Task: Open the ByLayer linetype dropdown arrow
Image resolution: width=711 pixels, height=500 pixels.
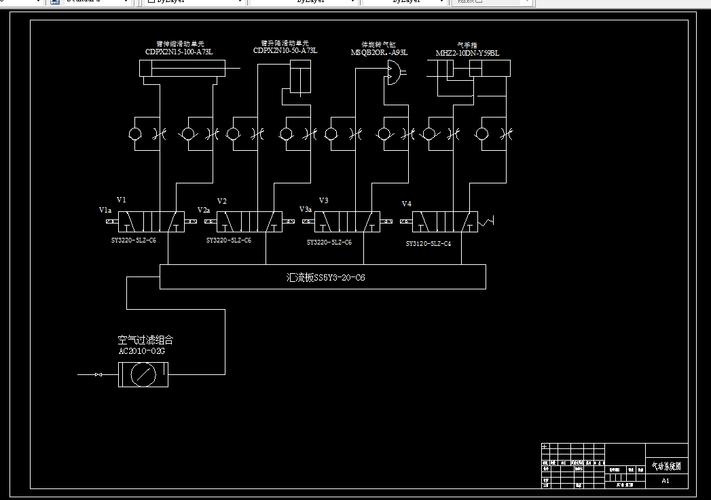Action: (354, 1)
